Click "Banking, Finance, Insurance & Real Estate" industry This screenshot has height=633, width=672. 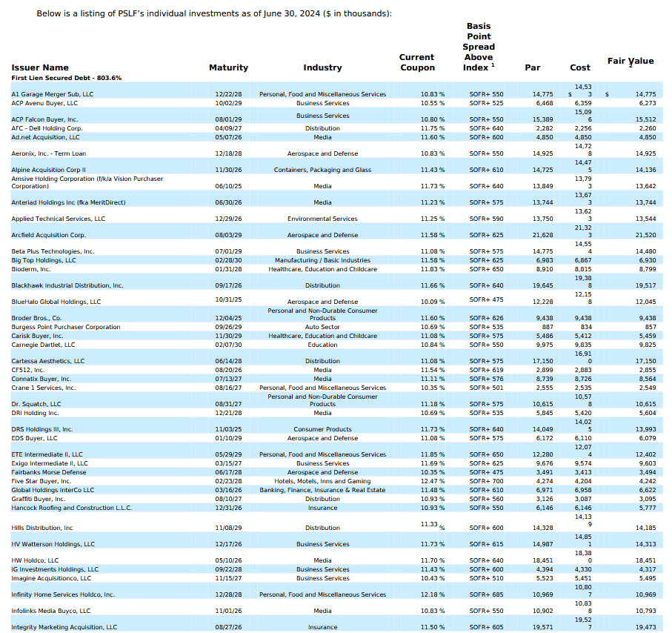[322, 491]
